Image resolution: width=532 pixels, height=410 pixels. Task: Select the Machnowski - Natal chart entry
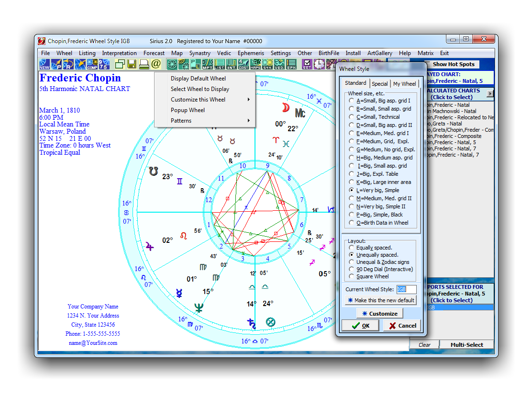pyautogui.click(x=460, y=111)
